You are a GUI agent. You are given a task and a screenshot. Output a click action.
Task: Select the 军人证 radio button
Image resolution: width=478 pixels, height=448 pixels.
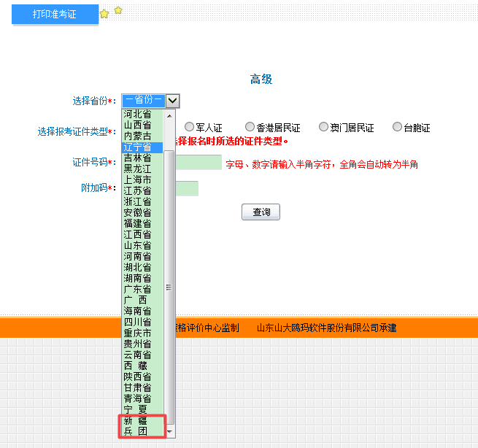click(189, 127)
